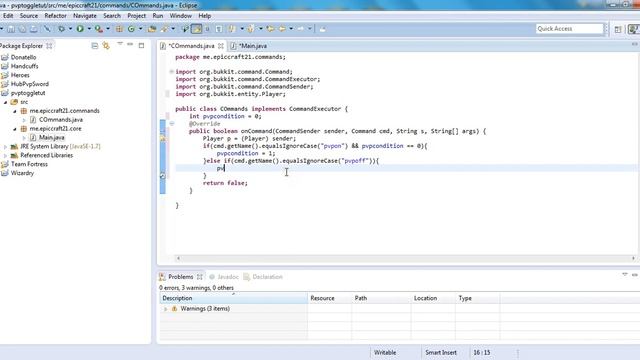Open the External Tools dropdown arrow
The width and height of the screenshot is (640, 360).
pyautogui.click(x=108, y=29)
